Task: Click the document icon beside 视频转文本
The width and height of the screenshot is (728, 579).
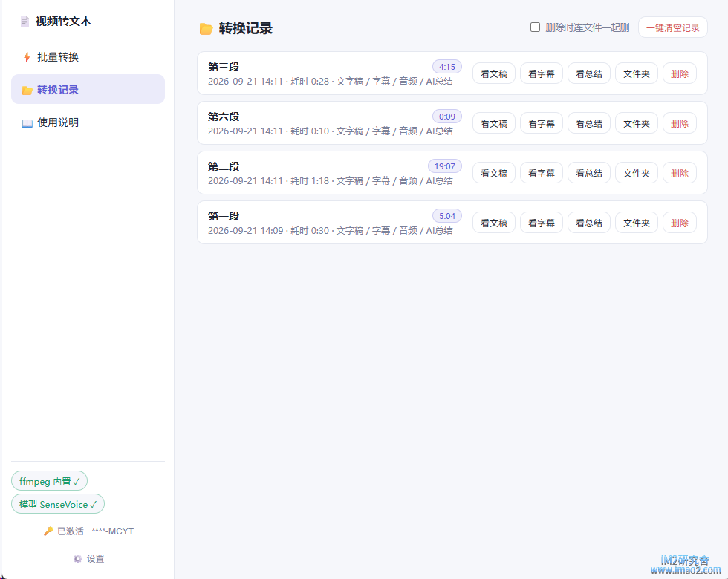Action: [x=25, y=22]
